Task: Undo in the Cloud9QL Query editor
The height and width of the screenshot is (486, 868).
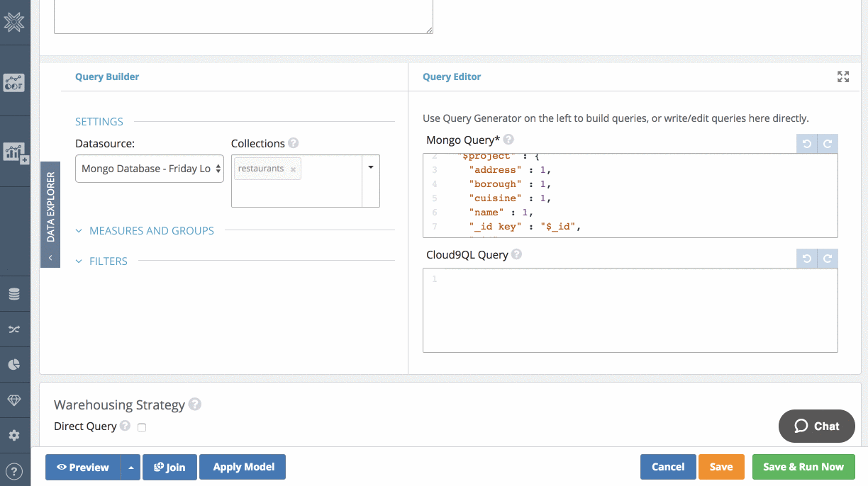Action: 807,259
